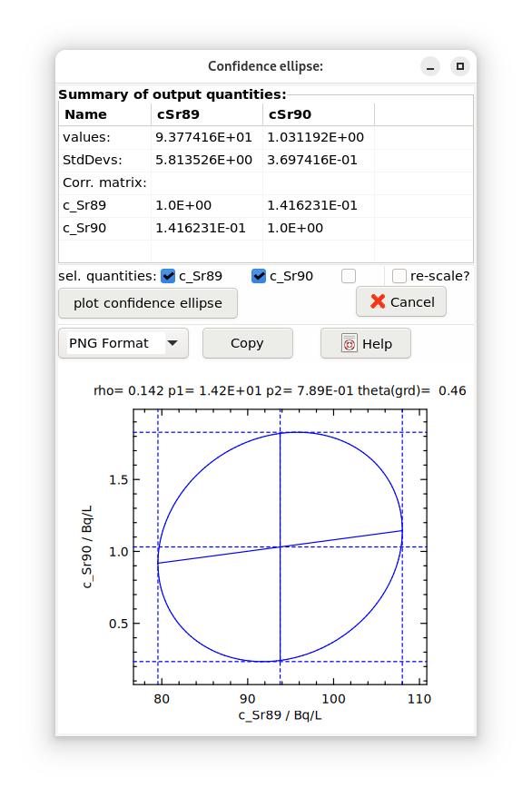Select the cSr89 value cell 9.377416E+01

click(x=203, y=137)
